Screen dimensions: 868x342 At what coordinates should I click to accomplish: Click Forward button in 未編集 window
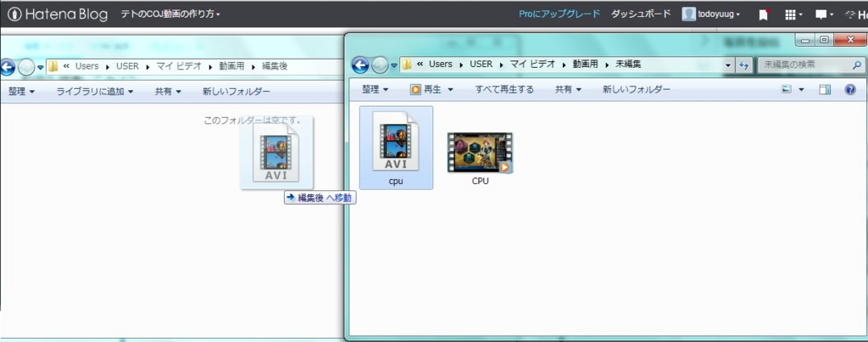pyautogui.click(x=380, y=66)
